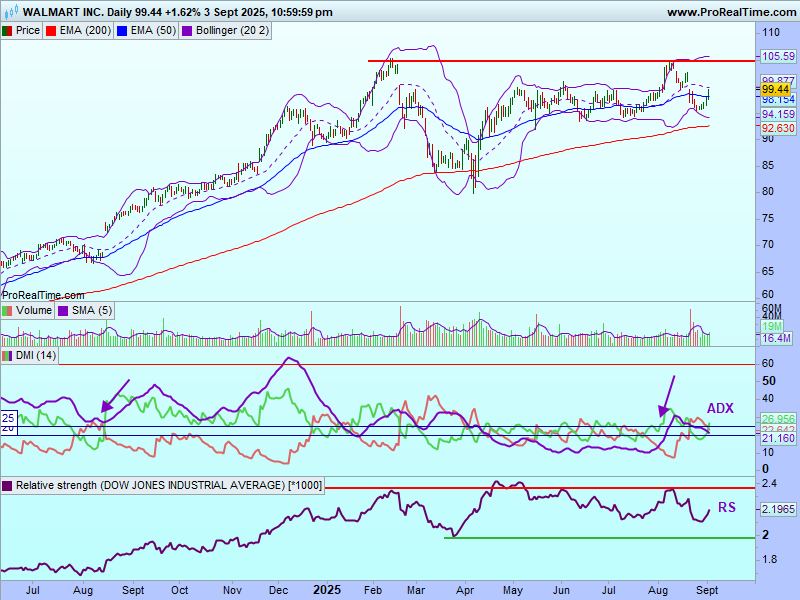Click the blue EMA (50) legend swatch
The height and width of the screenshot is (600, 800).
(122, 31)
